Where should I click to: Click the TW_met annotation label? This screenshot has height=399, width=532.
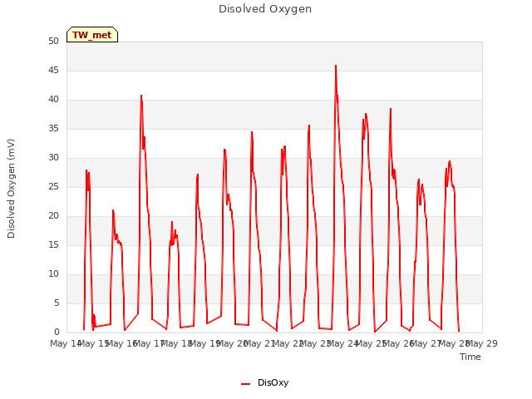92,35
